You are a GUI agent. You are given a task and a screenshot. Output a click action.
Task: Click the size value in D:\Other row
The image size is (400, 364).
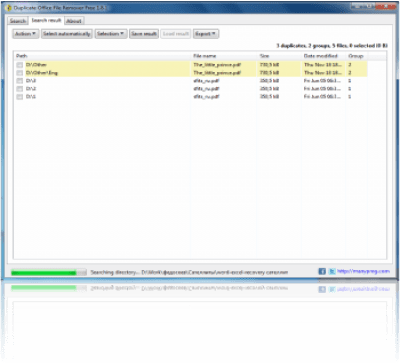click(269, 65)
